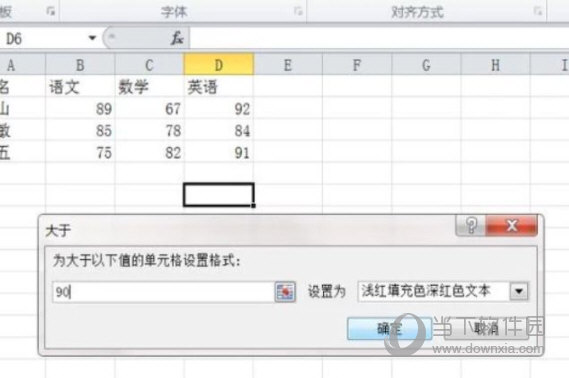Close the 大于 dialog
Image resolution: width=569 pixels, height=378 pixels.
click(x=511, y=225)
